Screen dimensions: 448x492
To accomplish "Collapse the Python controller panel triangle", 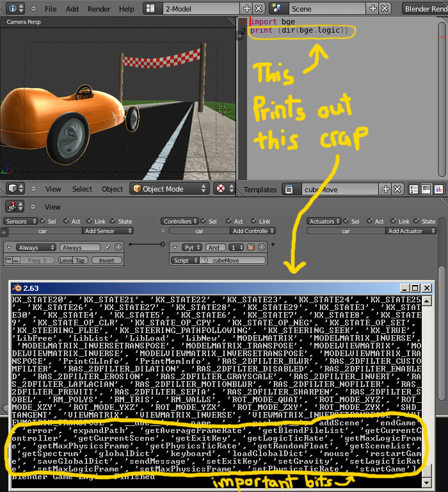I will click(x=175, y=247).
